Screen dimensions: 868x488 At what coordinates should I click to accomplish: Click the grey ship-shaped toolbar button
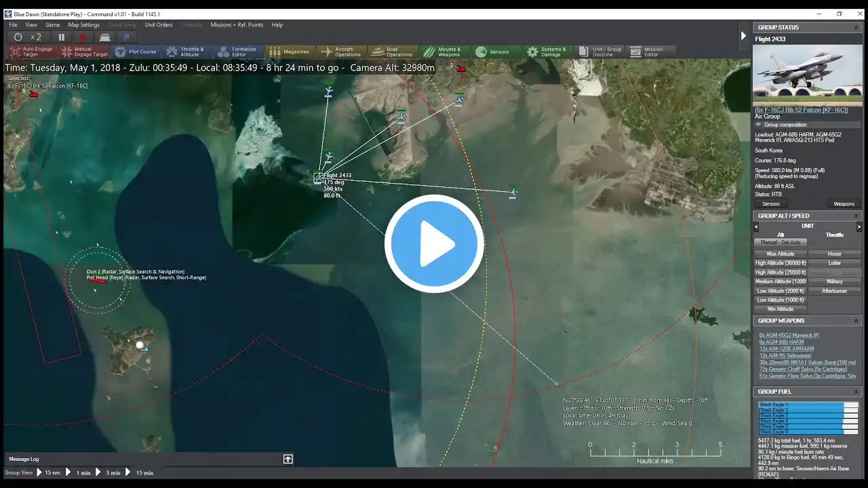(x=104, y=37)
